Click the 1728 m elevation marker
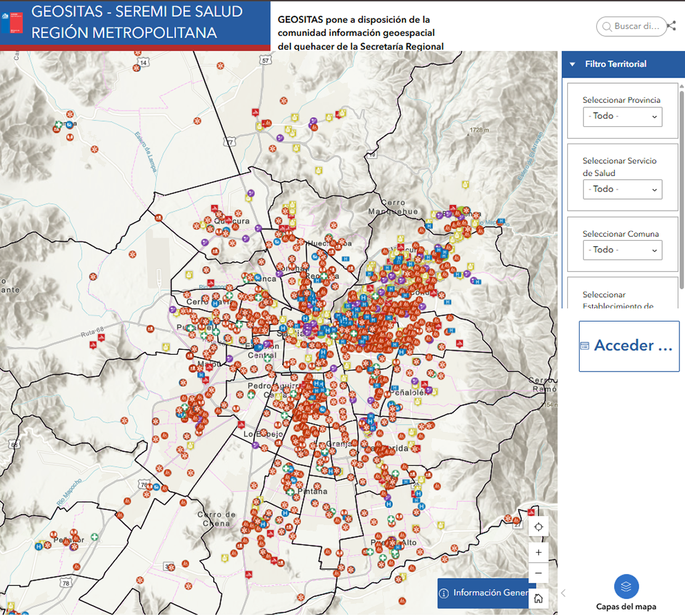This screenshot has height=616, width=685. [479, 130]
